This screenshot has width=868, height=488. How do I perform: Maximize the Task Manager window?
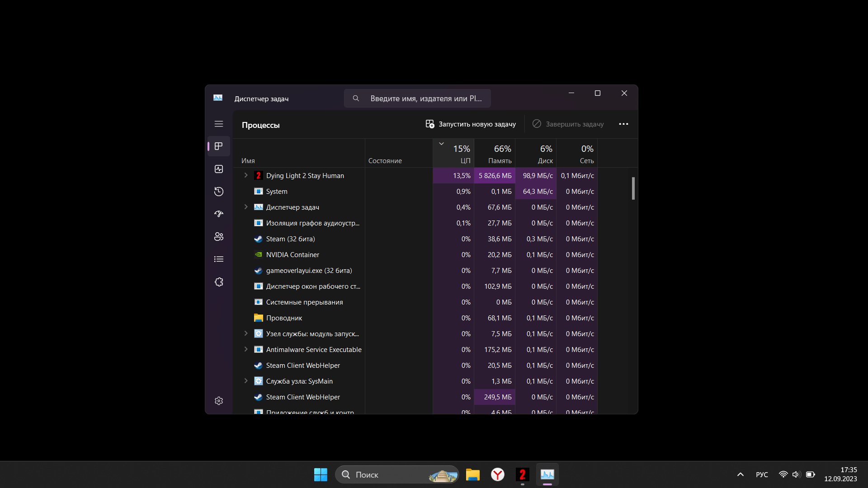point(598,93)
